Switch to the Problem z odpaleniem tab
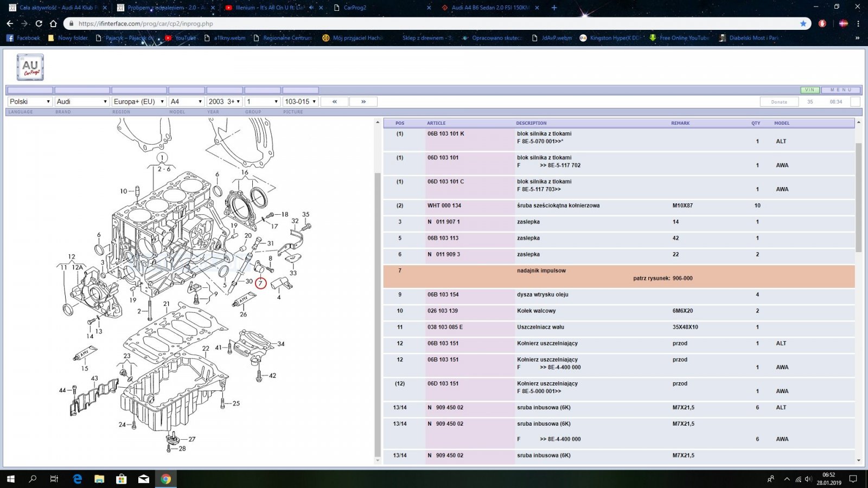The width and height of the screenshot is (868, 488). [166, 8]
